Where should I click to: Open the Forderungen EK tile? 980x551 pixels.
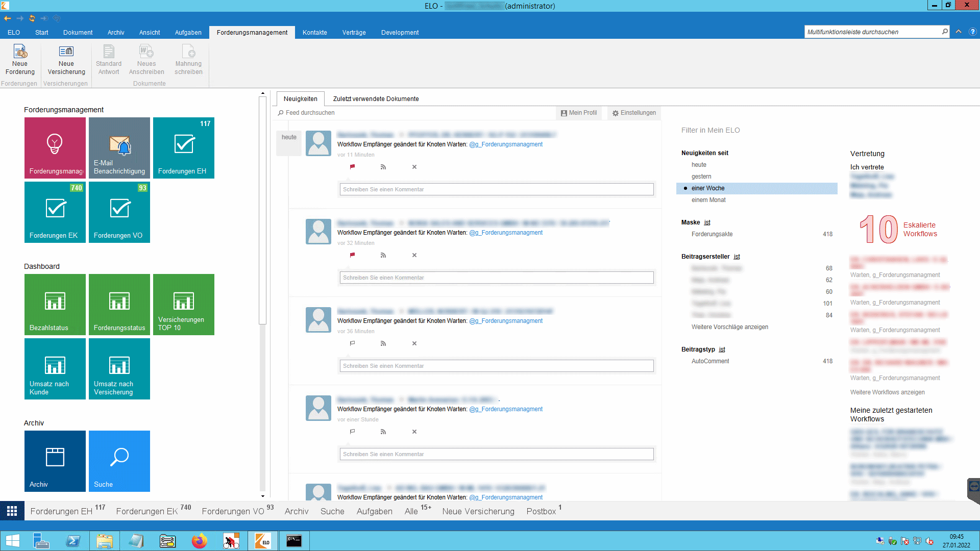click(55, 212)
